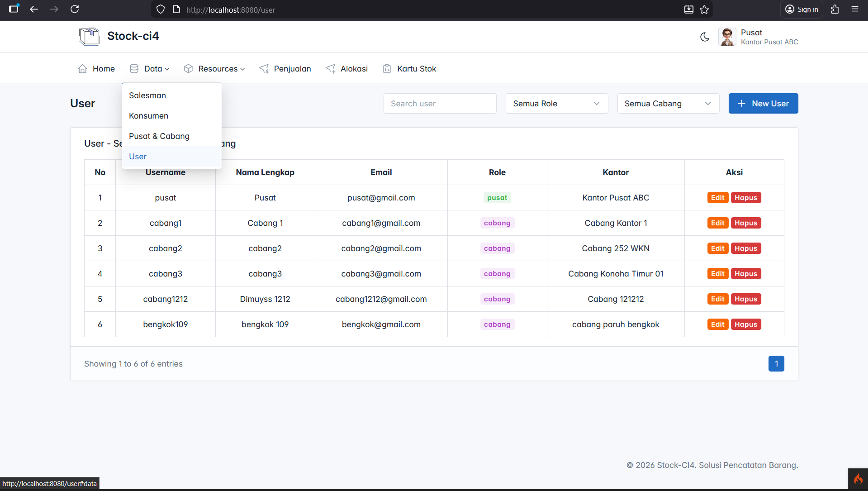The width and height of the screenshot is (868, 491).
Task: Open browser extensions puzzle icon
Action: 835,9
